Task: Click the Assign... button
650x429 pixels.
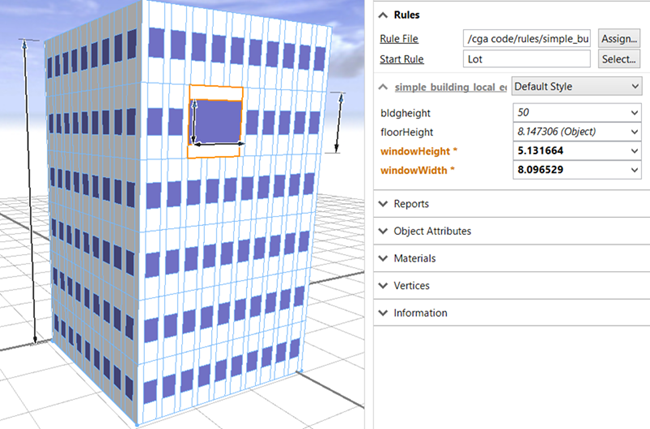Action: click(619, 38)
